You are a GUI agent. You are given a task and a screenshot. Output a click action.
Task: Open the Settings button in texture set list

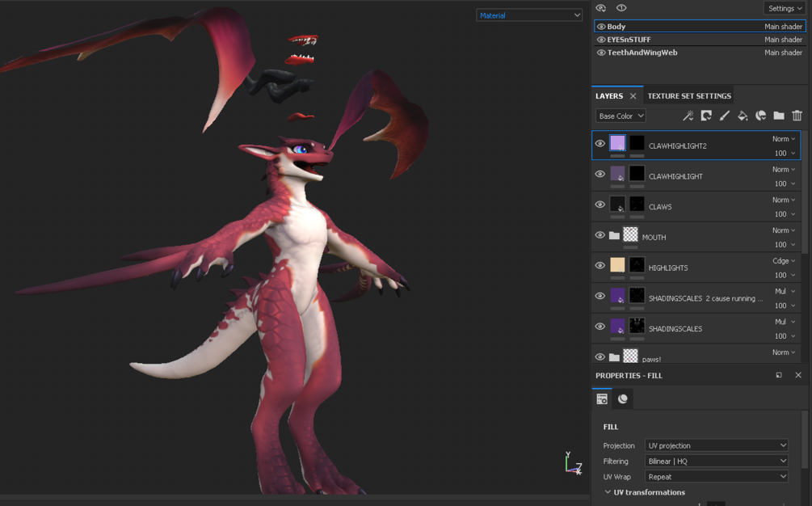tap(785, 8)
